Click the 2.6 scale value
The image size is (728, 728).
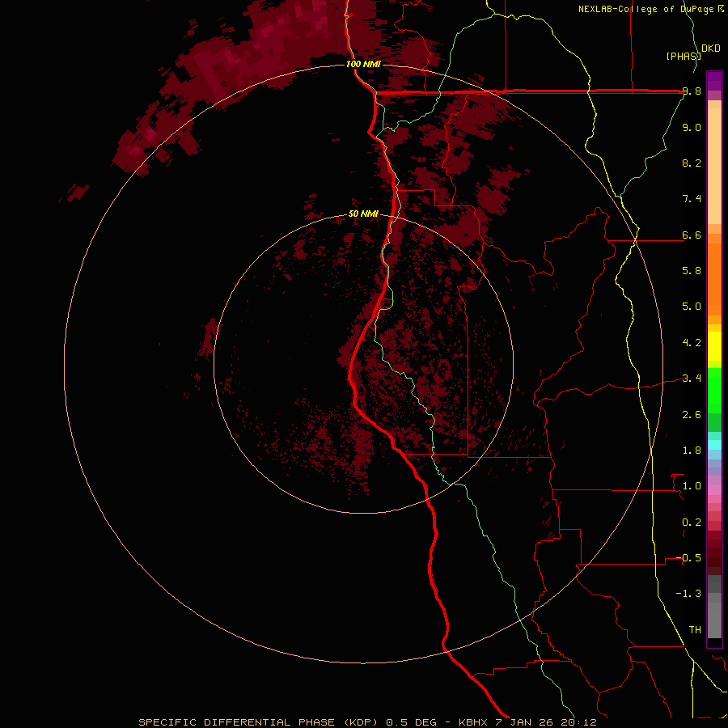(x=692, y=415)
